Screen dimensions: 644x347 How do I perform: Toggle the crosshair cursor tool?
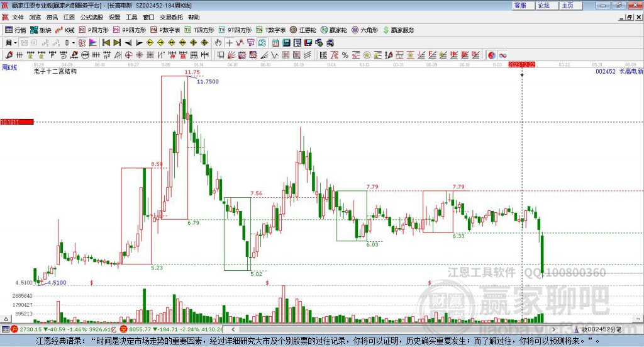pyautogui.click(x=229, y=43)
